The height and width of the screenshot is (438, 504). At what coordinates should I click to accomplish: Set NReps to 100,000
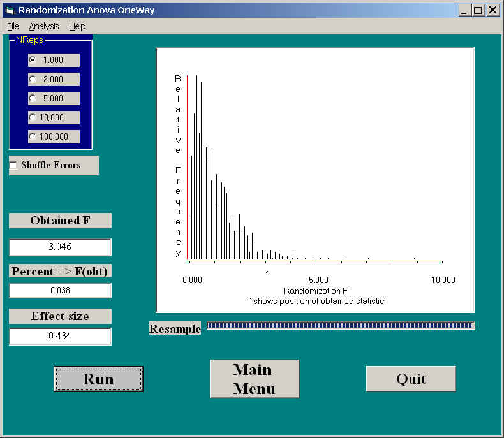pos(33,136)
